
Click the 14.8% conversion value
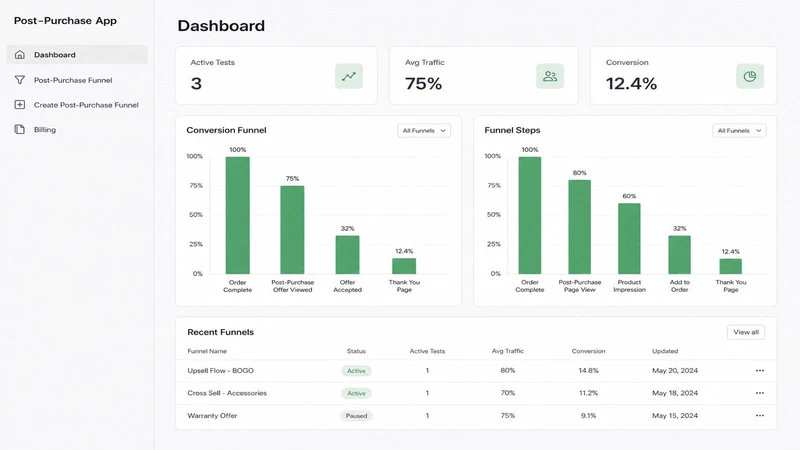tap(588, 370)
